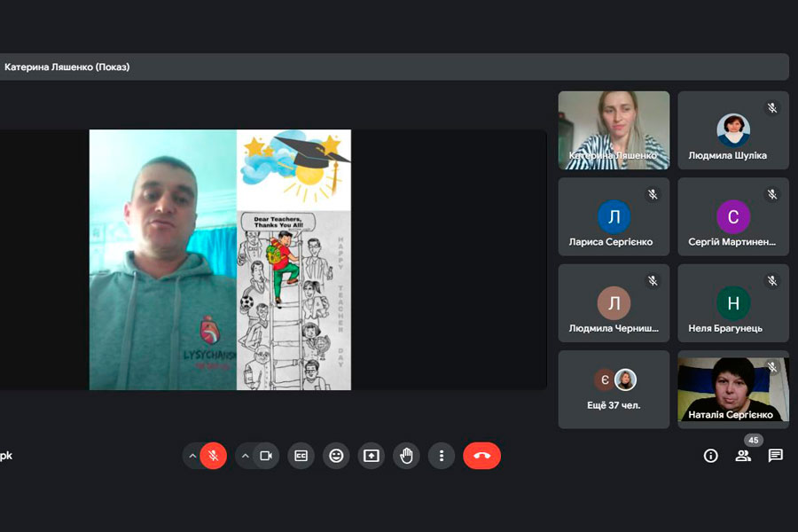Select Лариса Сергієнко participant tile
Image resolution: width=798 pixels, height=532 pixels.
614,217
